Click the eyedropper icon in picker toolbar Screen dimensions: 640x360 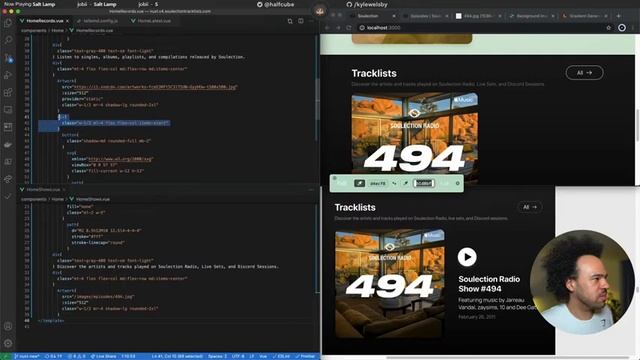(x=405, y=183)
